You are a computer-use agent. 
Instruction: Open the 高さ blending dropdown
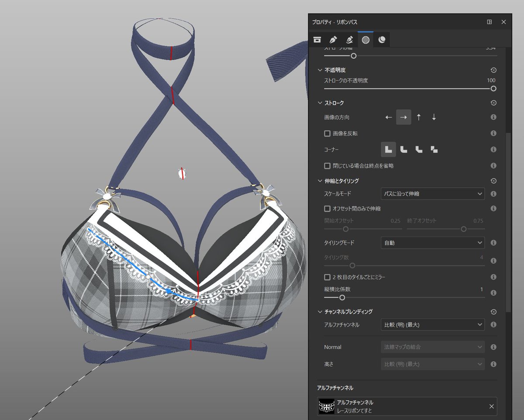pyautogui.click(x=433, y=364)
